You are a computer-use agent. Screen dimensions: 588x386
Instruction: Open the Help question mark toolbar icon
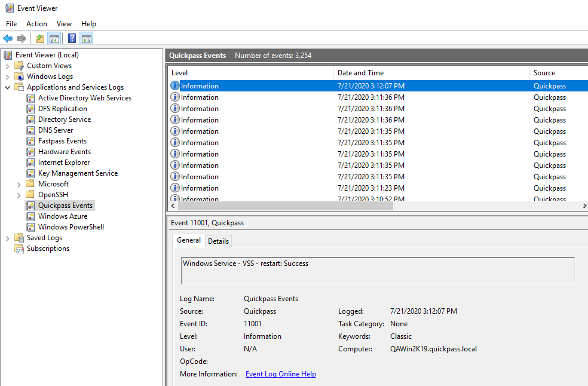pyautogui.click(x=72, y=38)
